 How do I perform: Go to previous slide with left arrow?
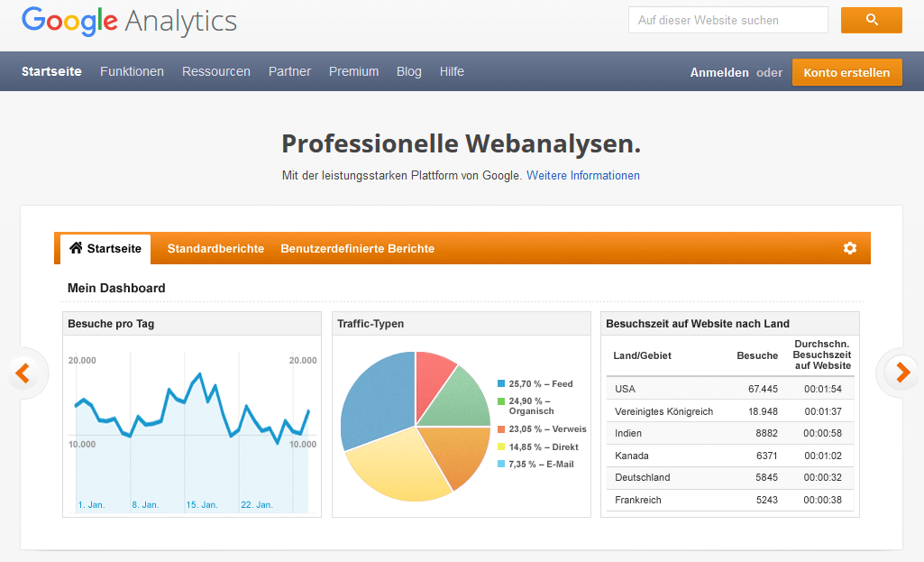[23, 373]
